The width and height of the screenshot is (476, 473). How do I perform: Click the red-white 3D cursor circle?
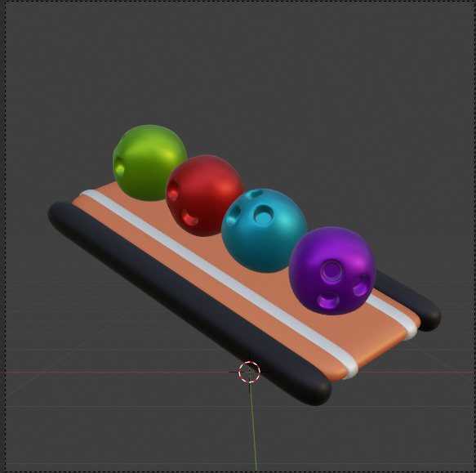click(249, 372)
